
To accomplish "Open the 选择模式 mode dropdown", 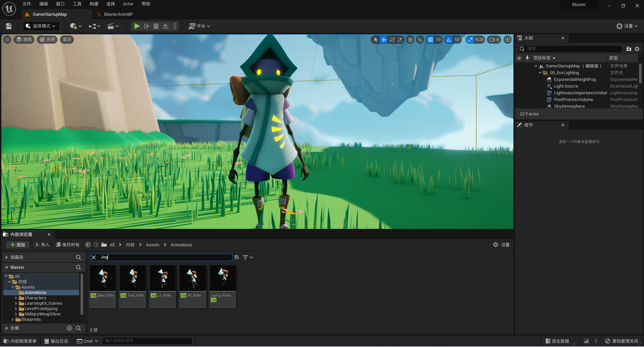I will tap(41, 26).
